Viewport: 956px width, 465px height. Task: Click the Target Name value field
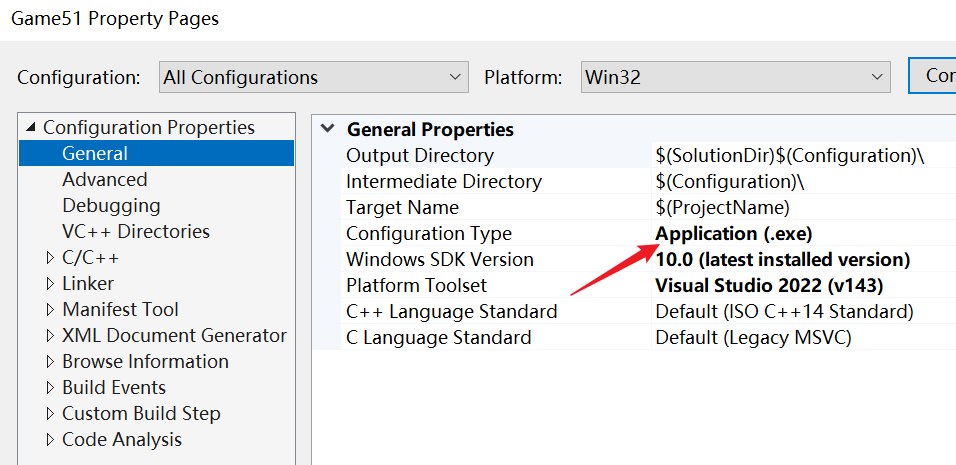(x=722, y=208)
